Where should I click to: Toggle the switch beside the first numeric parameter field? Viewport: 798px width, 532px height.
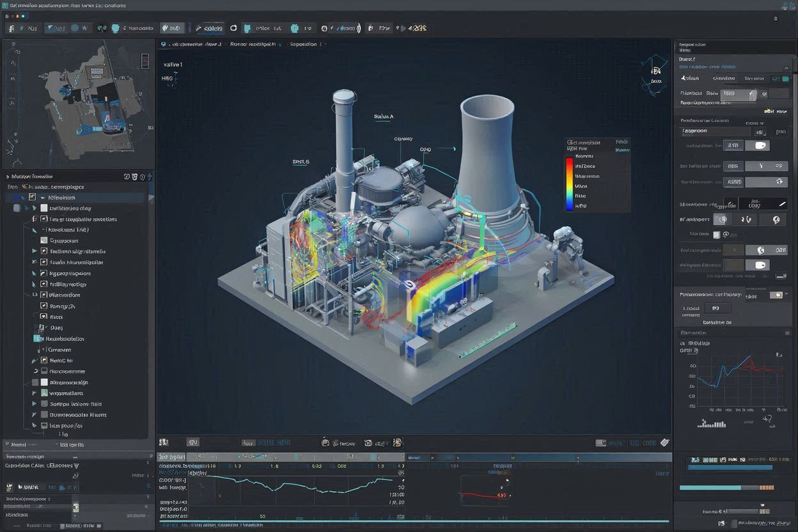(x=761, y=146)
